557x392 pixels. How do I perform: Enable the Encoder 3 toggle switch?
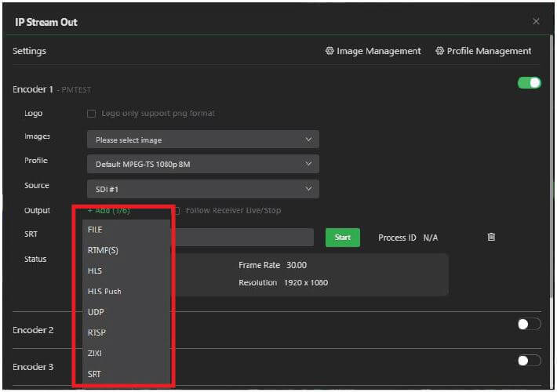click(x=530, y=361)
